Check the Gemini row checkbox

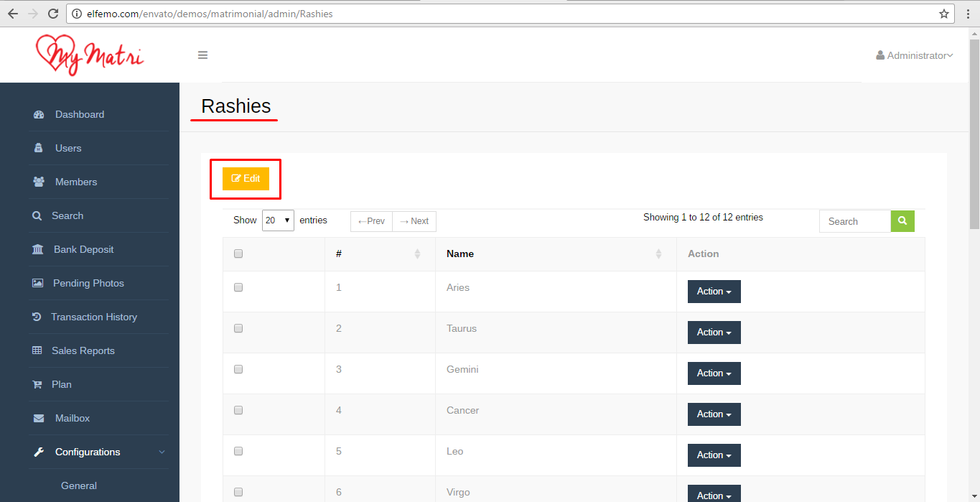(238, 369)
